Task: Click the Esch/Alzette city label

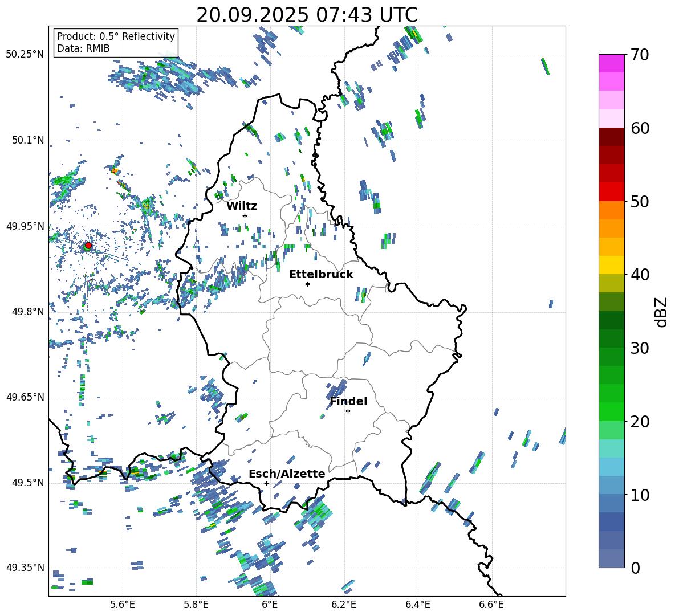Action: (287, 474)
